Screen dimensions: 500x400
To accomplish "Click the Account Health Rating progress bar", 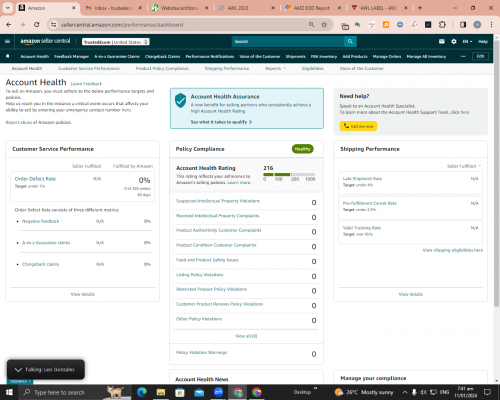I will [x=289, y=174].
